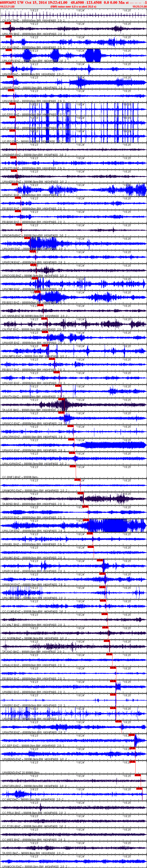147x868 pixels.
Task: Select the 'CN.PNT BHZ' station label
Action: (x=11, y=330)
